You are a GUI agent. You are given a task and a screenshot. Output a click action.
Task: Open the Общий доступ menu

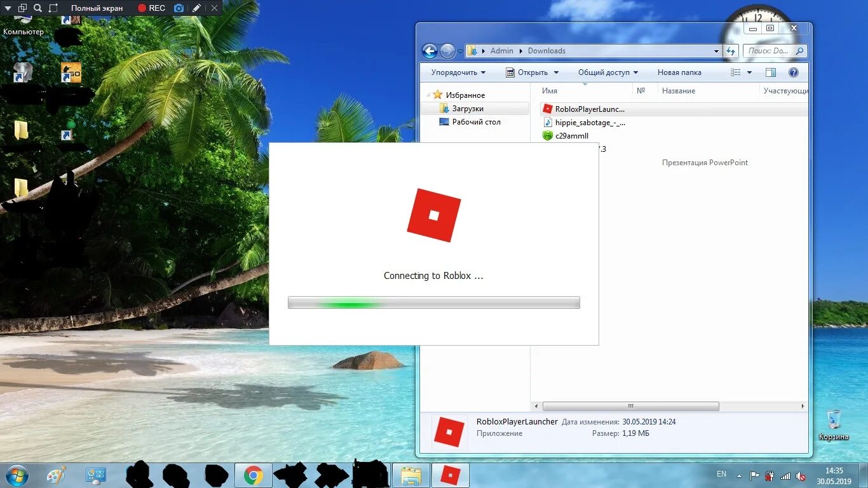click(x=608, y=72)
